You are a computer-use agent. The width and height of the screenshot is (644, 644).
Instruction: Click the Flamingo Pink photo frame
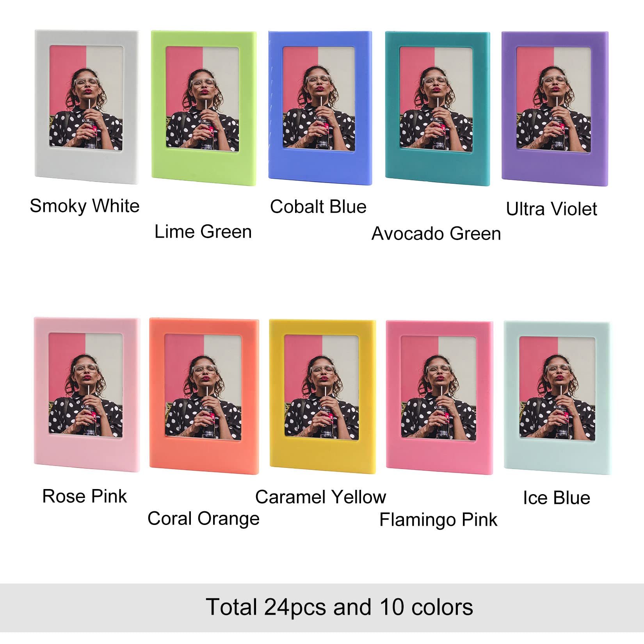coord(439,397)
